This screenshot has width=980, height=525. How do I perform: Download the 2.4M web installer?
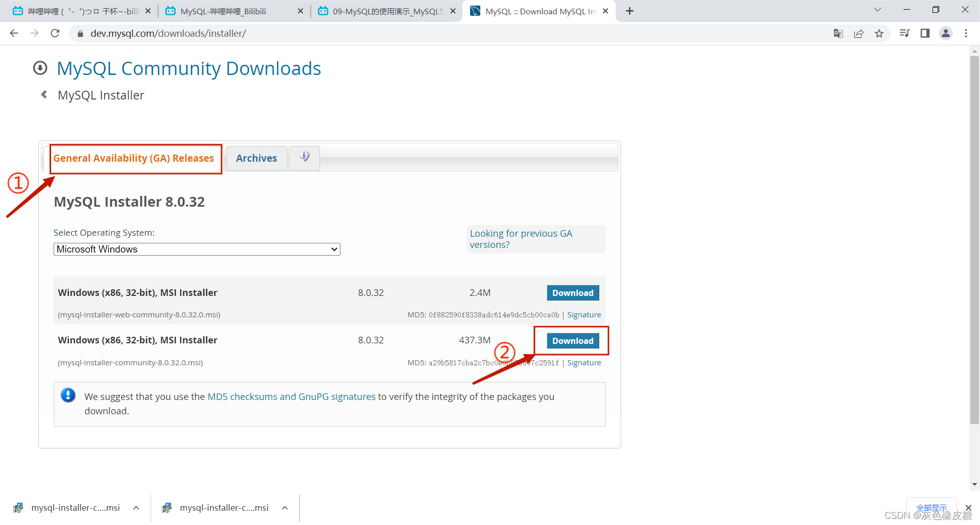573,293
